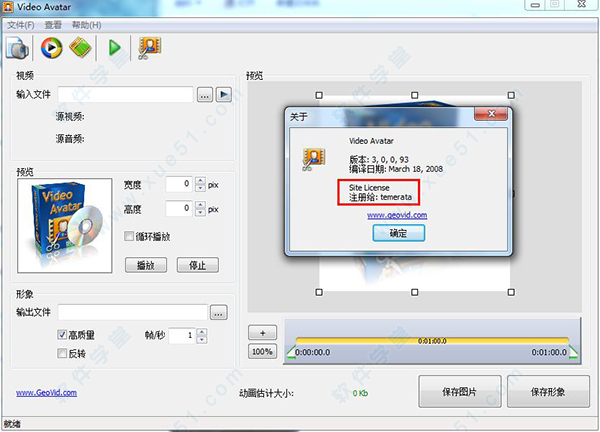Browse for output file with ... button
The image size is (600, 432).
(x=218, y=313)
